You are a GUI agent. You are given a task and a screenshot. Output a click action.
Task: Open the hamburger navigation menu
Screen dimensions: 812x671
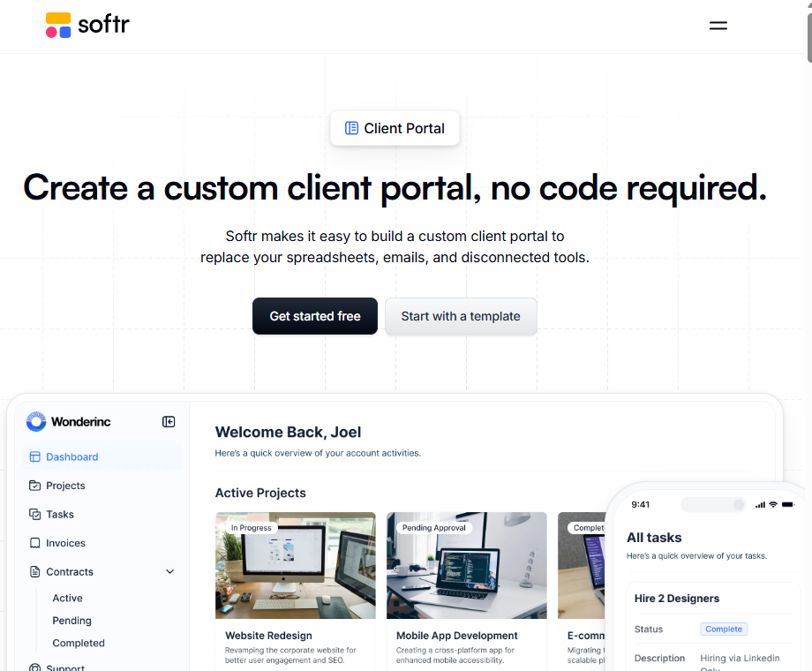(718, 26)
